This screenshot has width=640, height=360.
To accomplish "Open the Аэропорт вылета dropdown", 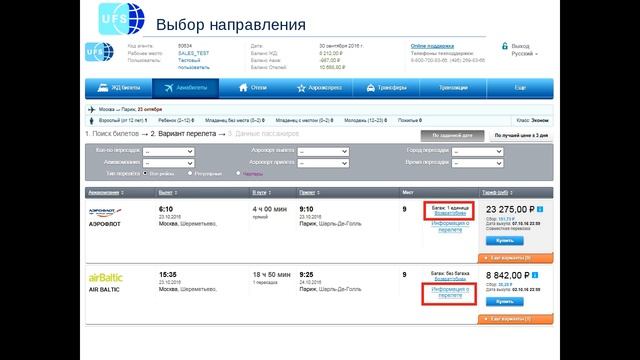I will point(323,151).
